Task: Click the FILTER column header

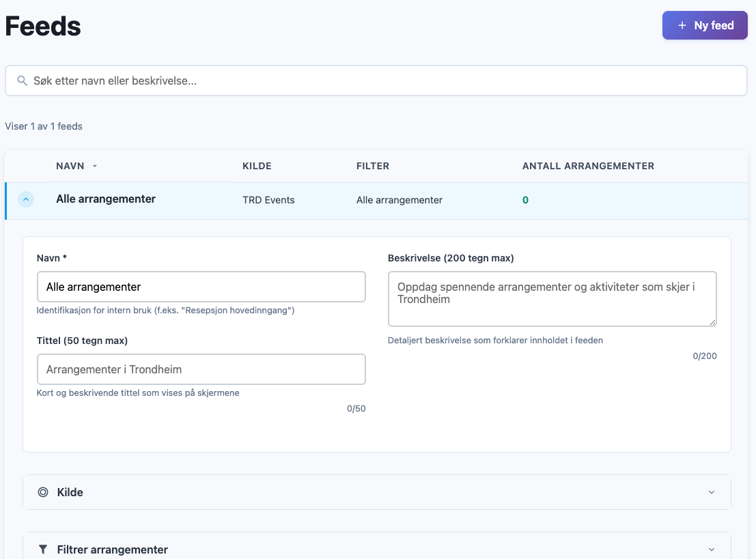Action: tap(373, 166)
